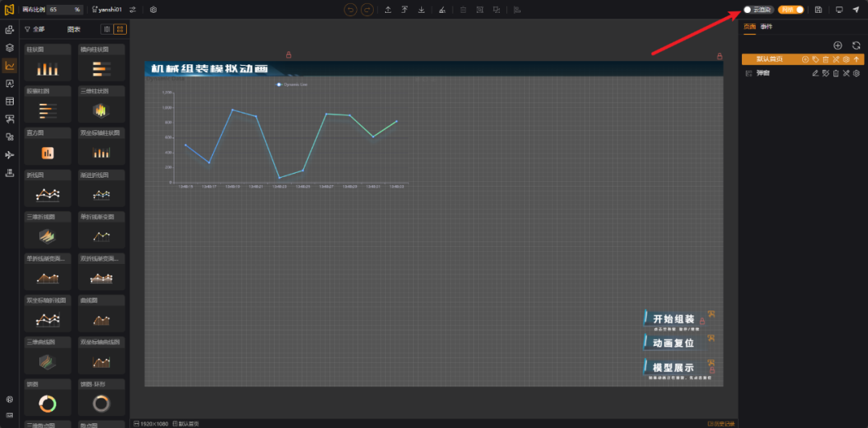Click the clear canvas broom icon

coord(442,10)
